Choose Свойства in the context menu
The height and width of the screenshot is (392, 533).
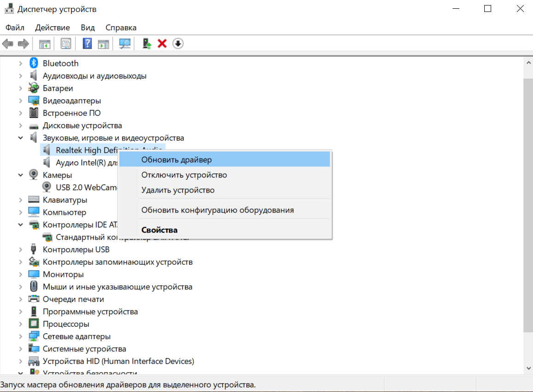[225, 230]
